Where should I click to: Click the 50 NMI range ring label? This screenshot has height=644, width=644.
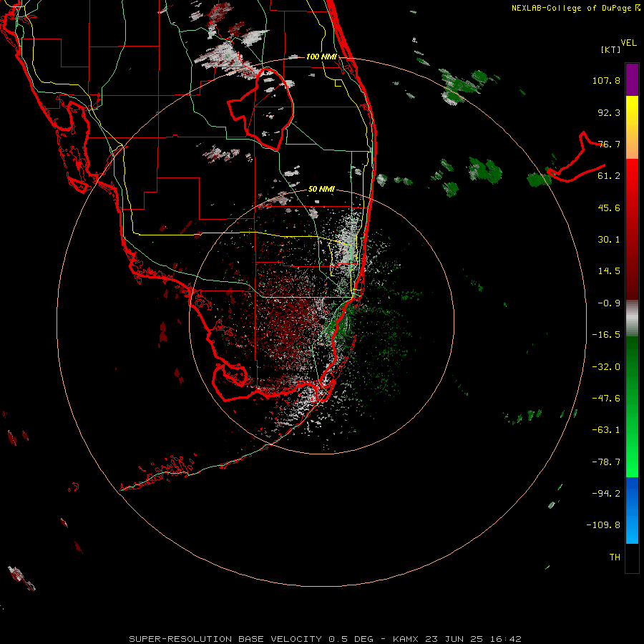(x=321, y=189)
